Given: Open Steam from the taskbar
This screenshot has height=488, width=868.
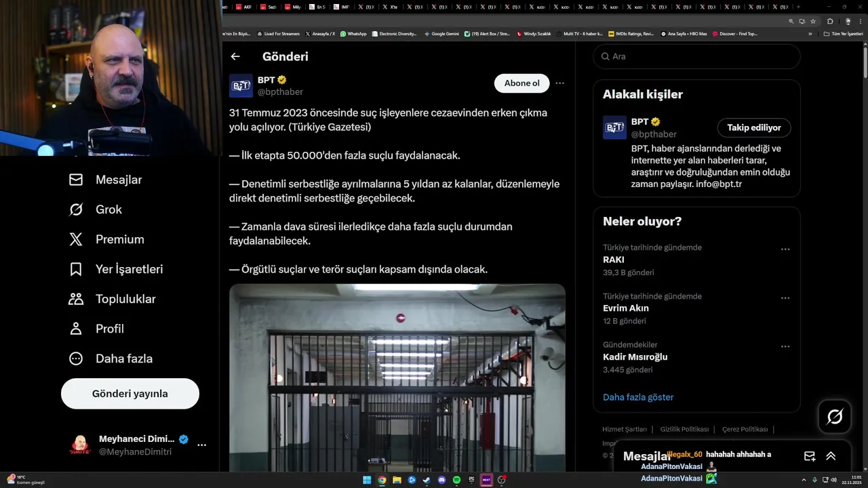Looking at the screenshot, I should click(x=427, y=480).
